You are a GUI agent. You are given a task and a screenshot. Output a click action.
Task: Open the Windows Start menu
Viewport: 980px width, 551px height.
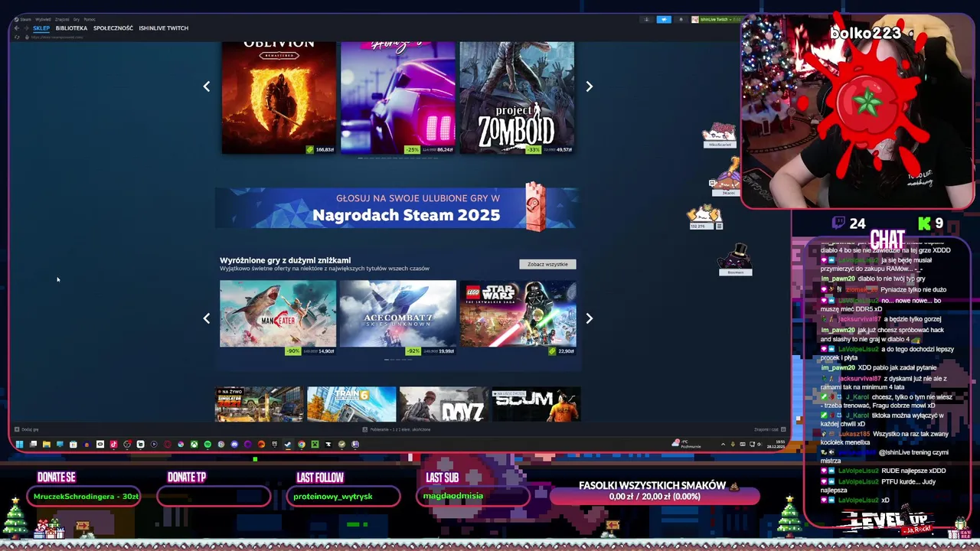tap(19, 444)
